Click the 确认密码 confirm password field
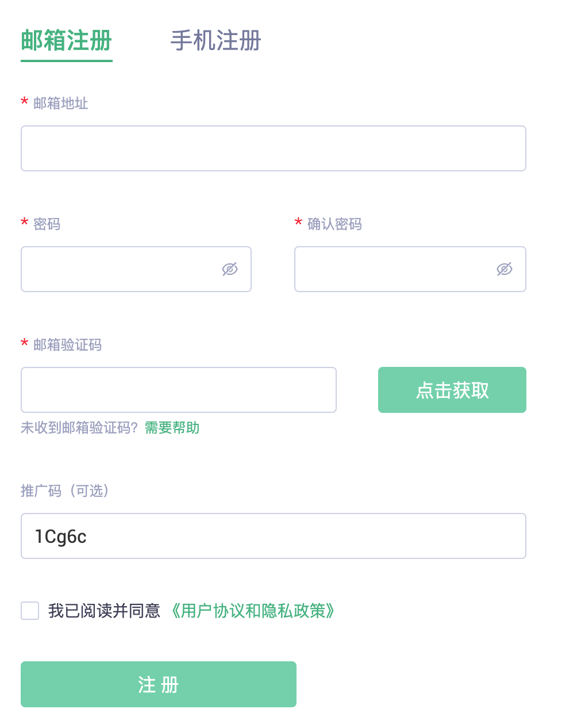 (391, 269)
